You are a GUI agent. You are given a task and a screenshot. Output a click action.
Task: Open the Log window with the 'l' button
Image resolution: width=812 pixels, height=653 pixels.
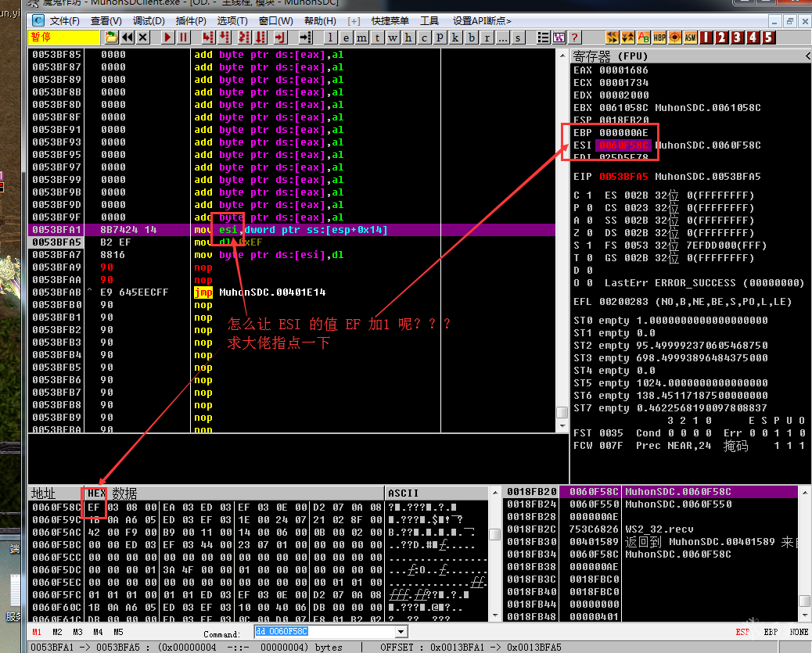(330, 38)
